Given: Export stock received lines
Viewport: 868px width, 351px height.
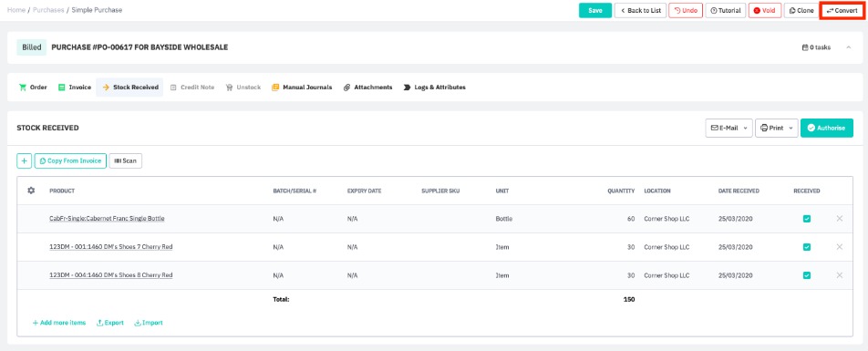Looking at the screenshot, I should click(x=110, y=323).
